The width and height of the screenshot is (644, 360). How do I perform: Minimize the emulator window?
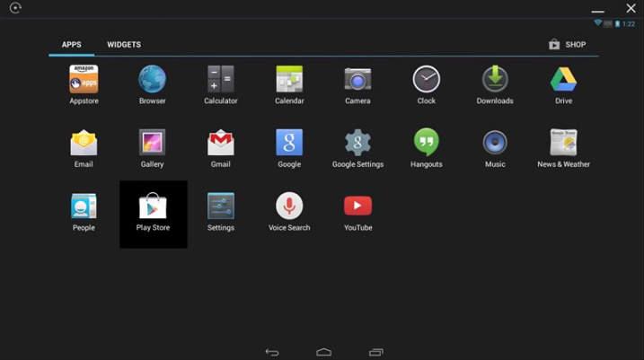pyautogui.click(x=597, y=11)
